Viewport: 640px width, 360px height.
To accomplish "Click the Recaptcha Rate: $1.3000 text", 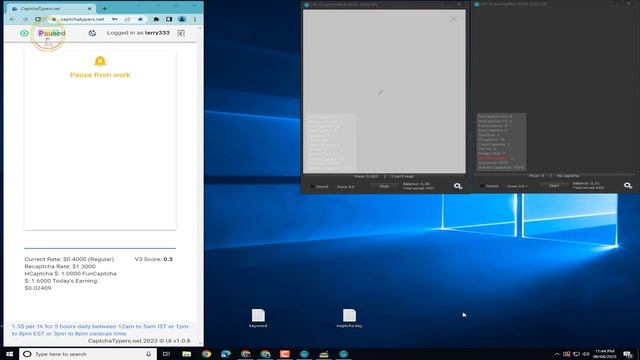I will point(60,267).
